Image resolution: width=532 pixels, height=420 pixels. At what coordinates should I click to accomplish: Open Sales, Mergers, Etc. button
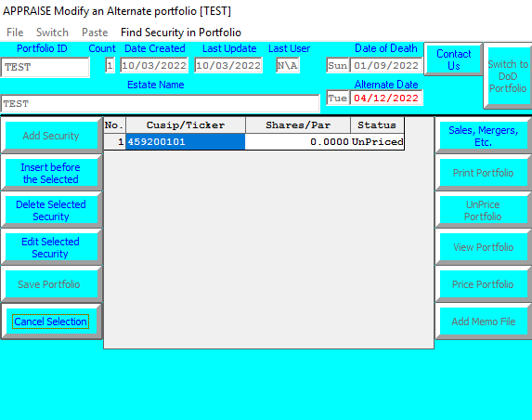[483, 136]
